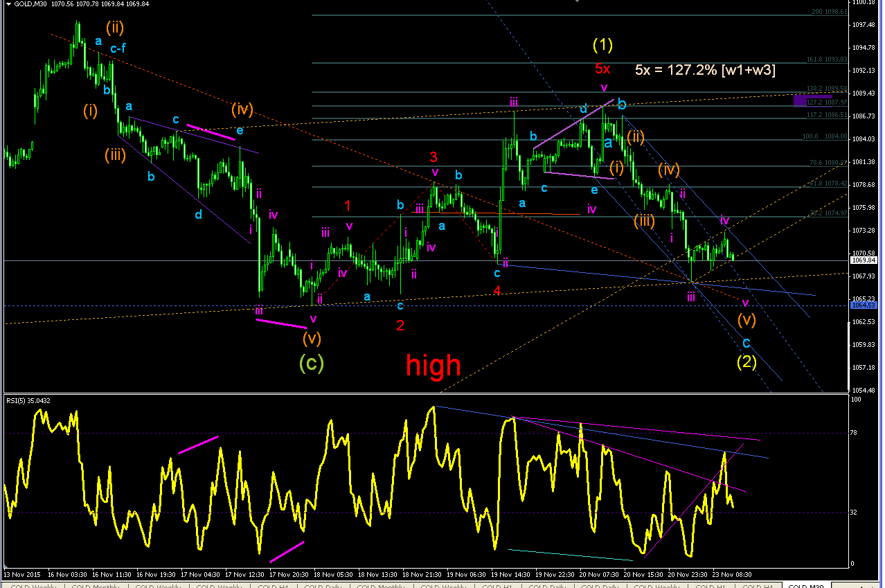
Task: Click the orange price marker 1064.53
Action: click(863, 305)
